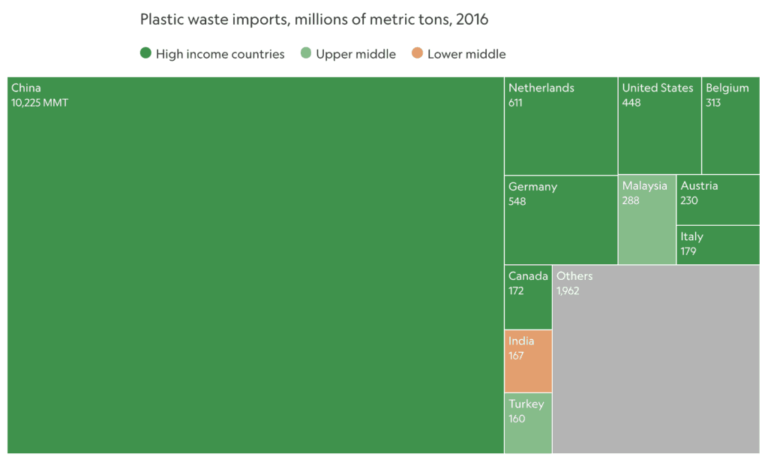Screen dimensions: 768x460
Task: Toggle the Upper middle legend label
Action: 355,54
